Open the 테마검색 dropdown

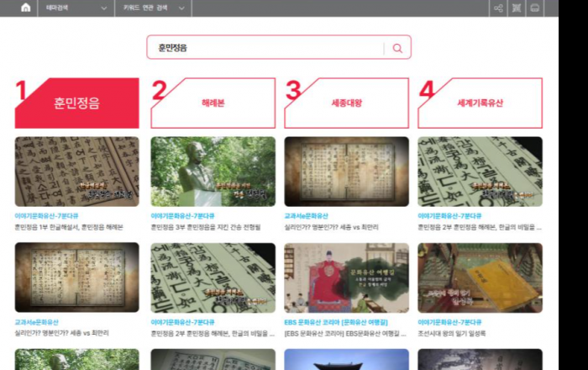tap(76, 8)
